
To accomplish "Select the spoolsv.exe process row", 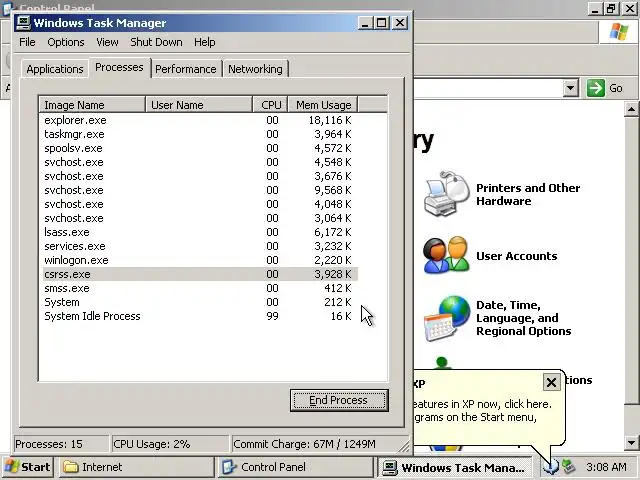I will [x=200, y=148].
